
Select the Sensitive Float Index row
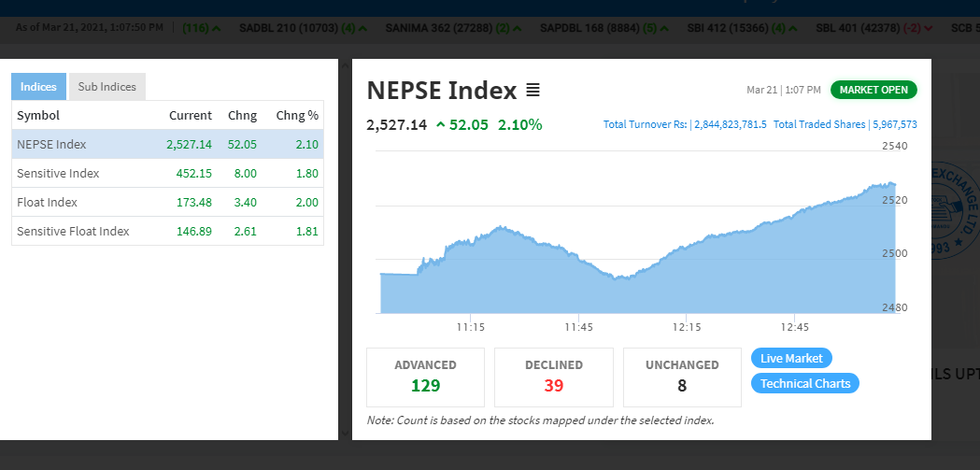[x=167, y=231]
